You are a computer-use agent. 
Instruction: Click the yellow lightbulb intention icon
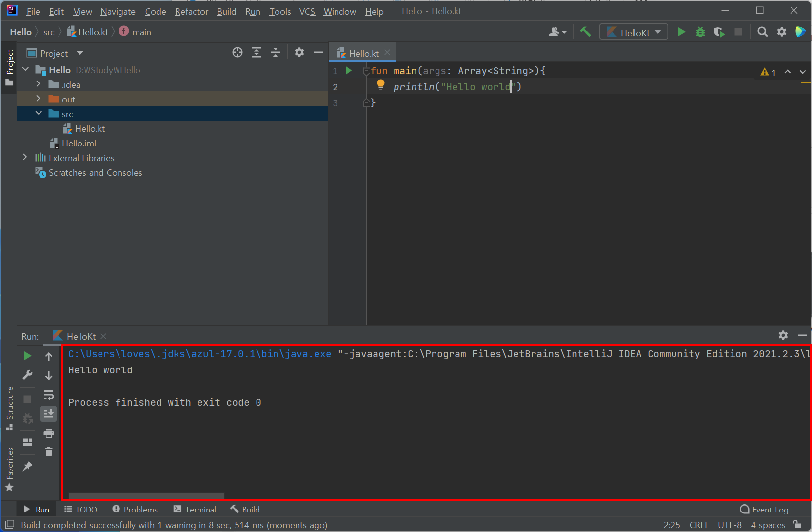pos(381,85)
